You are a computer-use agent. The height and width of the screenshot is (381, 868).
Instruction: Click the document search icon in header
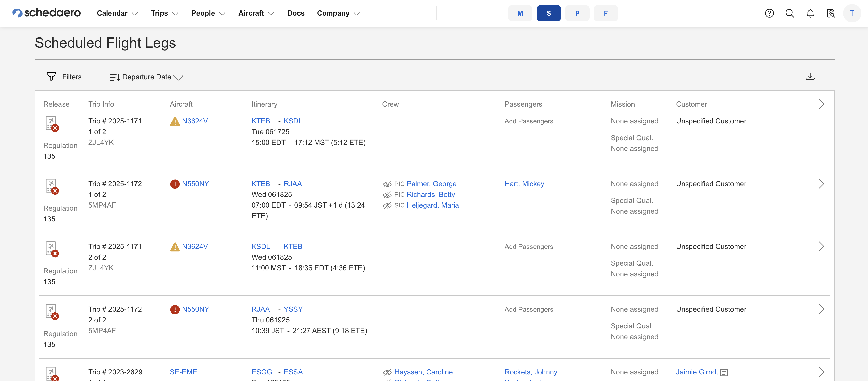[x=831, y=13]
